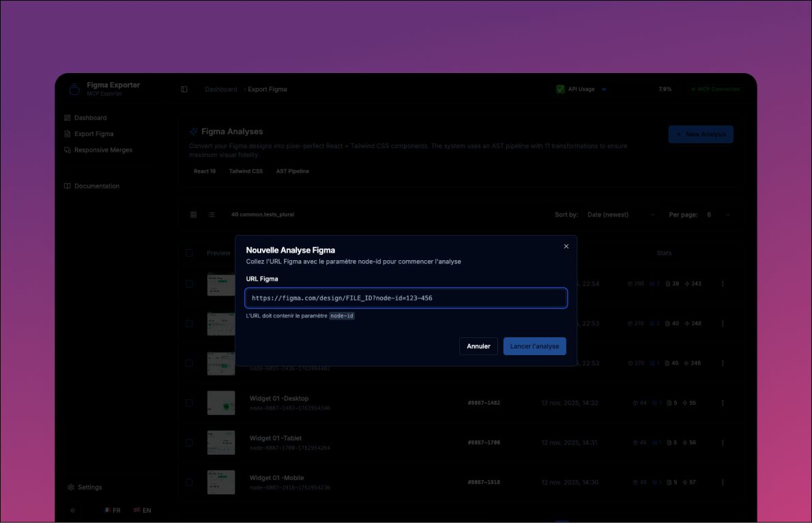
Task: Check the node-6055-2436 row checkbox
Action: (x=189, y=363)
